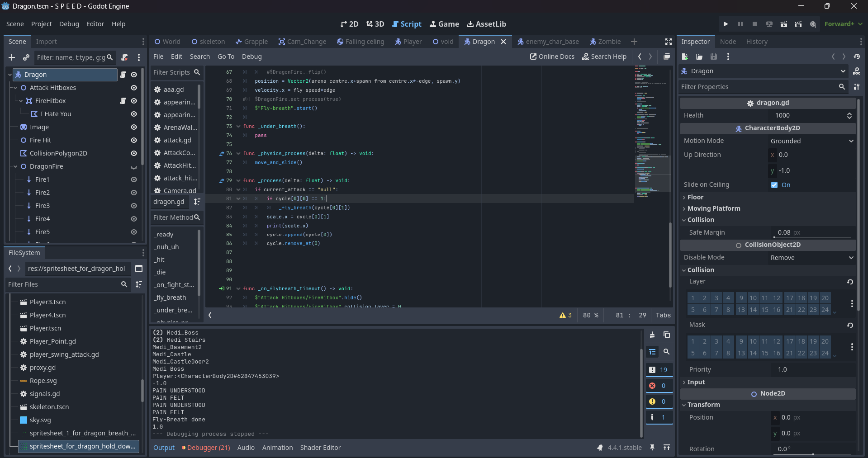Open the script attached to the Dragon node
Viewport: 868px width, 458px height.
123,75
